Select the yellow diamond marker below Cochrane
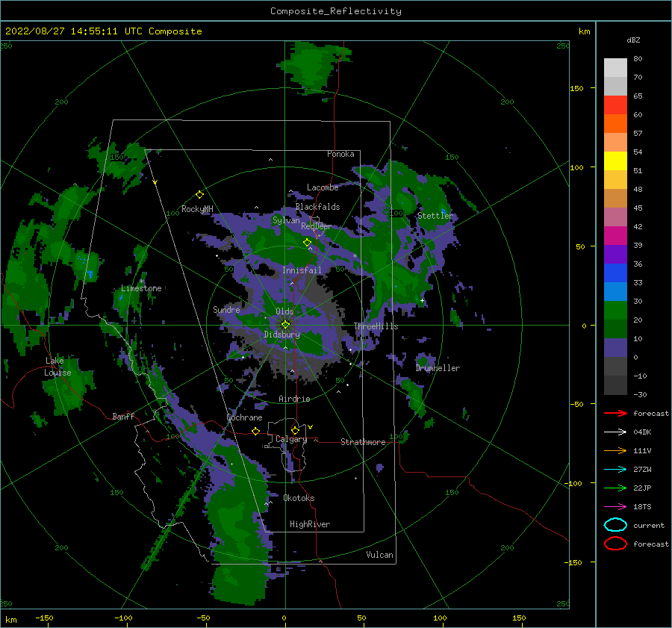The height and width of the screenshot is (628, 672). (256, 431)
